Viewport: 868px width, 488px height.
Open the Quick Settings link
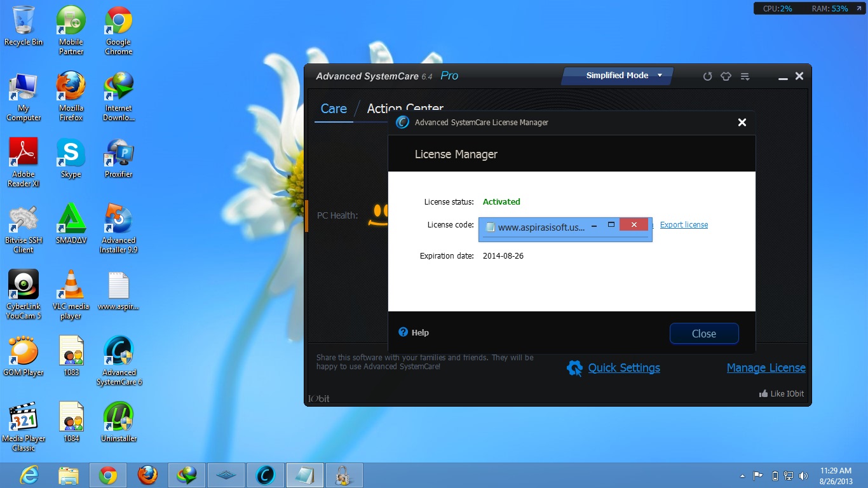pos(624,368)
